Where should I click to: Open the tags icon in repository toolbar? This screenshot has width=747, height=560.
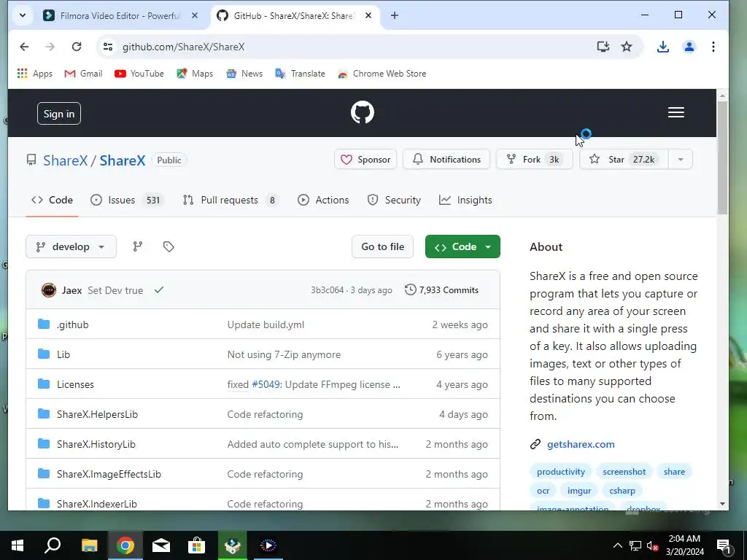pyautogui.click(x=169, y=246)
